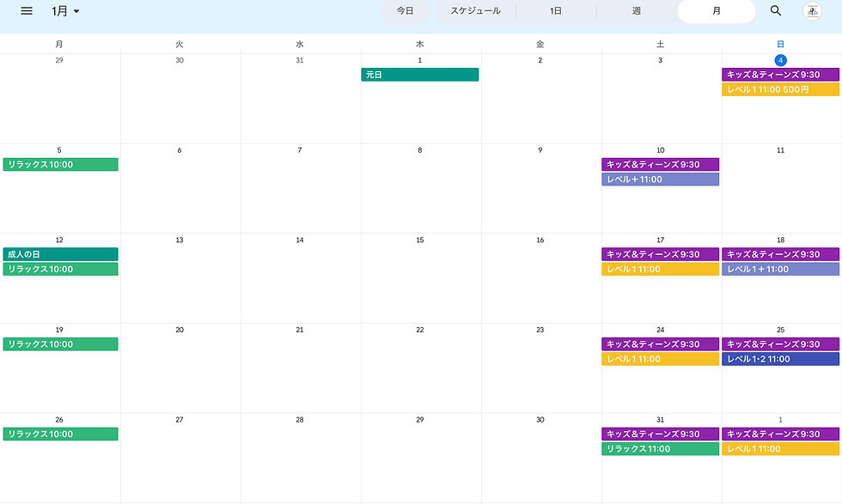Image resolution: width=842 pixels, height=504 pixels.
Task: Click the 今日 button
Action: [405, 11]
